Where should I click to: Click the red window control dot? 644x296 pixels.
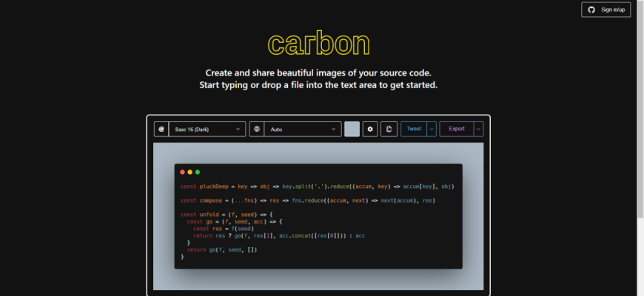[183, 172]
